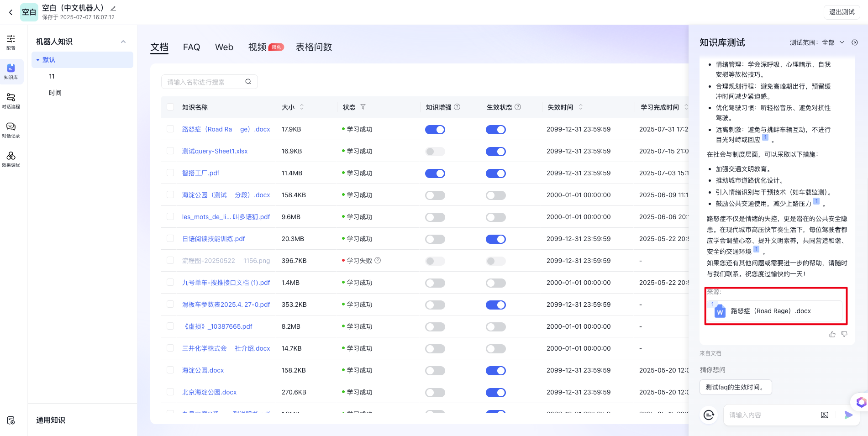This screenshot has height=436, width=868.
Task: Click the edit pencil next to robot name
Action: 113,8
